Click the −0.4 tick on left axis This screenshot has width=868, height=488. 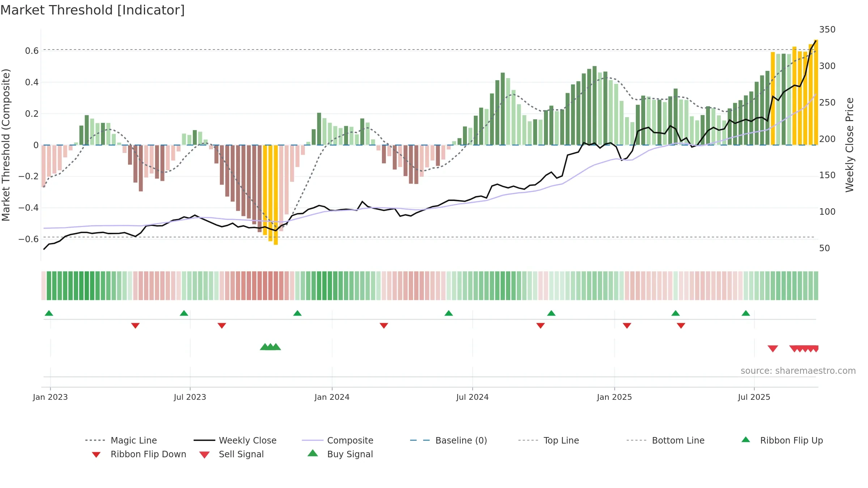pyautogui.click(x=29, y=208)
